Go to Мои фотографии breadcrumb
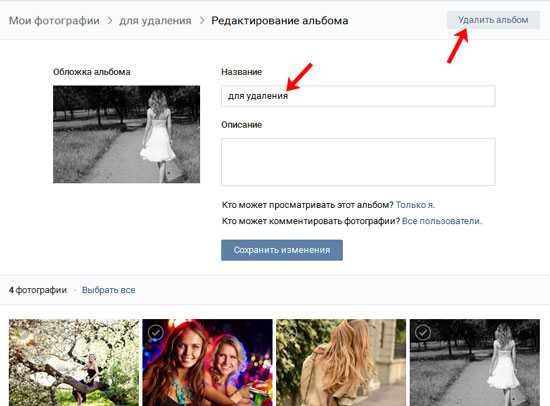 click(x=54, y=21)
